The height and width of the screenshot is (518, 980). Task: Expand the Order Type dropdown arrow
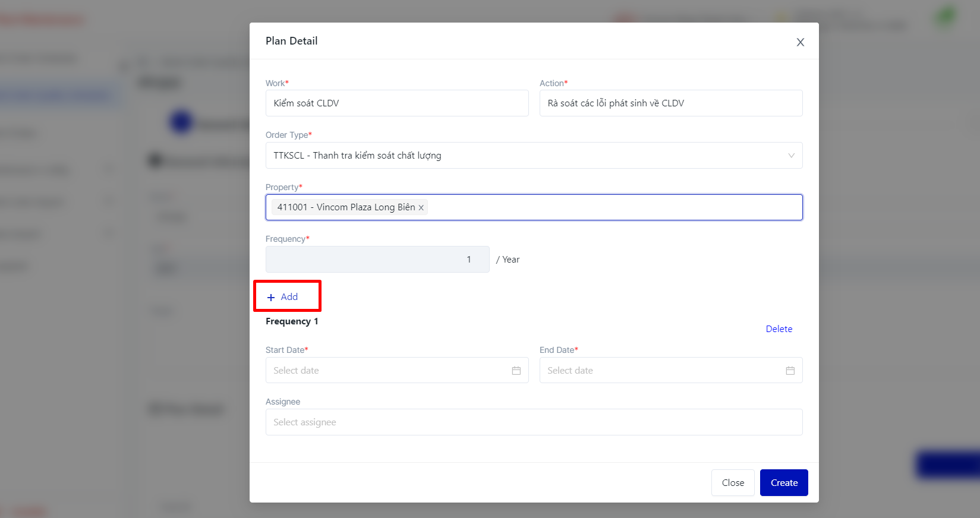tap(791, 156)
